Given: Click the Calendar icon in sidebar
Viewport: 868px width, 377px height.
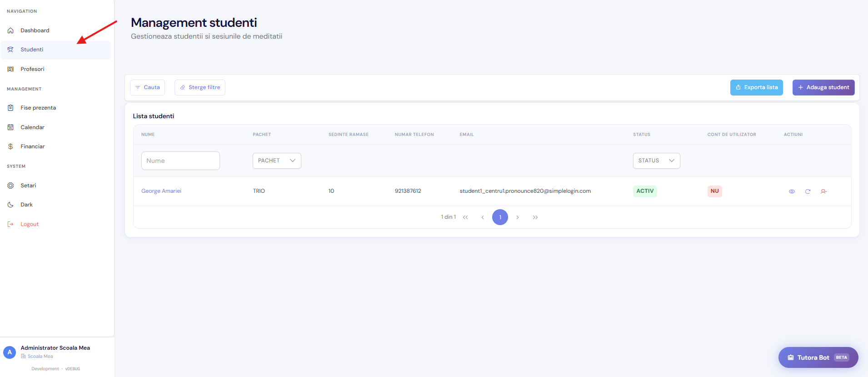Looking at the screenshot, I should click(x=10, y=127).
